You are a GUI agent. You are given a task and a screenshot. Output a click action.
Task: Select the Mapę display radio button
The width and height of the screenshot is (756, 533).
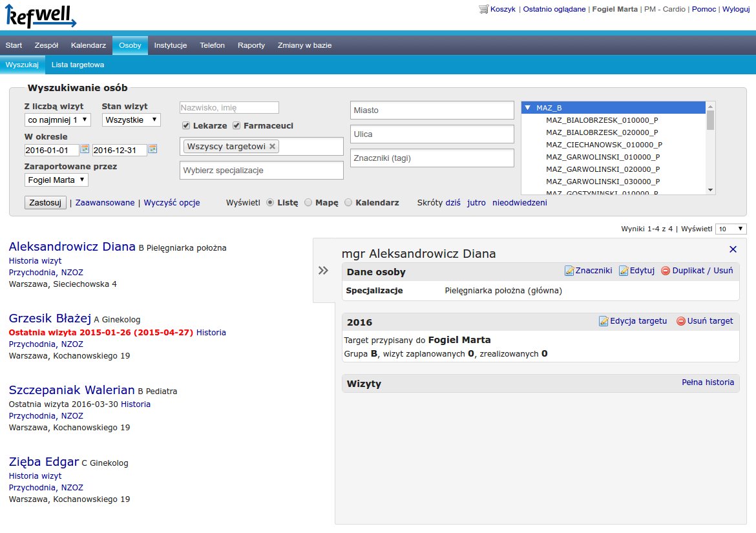[308, 203]
